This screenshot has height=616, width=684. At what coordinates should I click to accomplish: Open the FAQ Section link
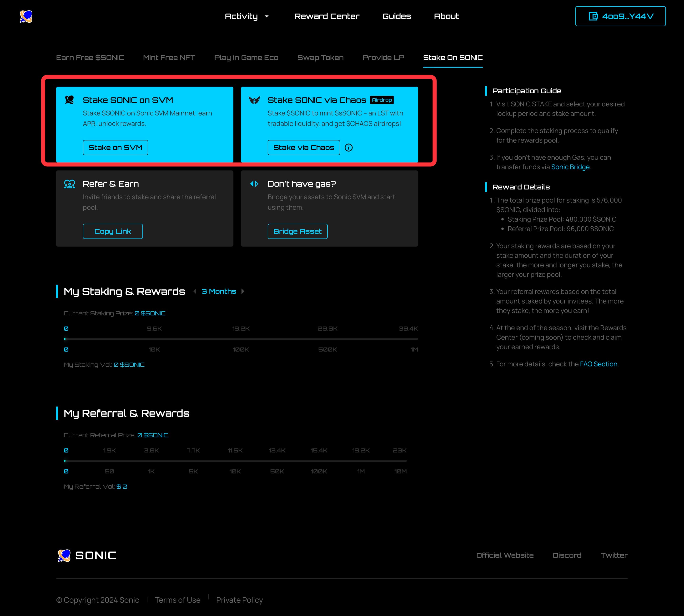click(x=598, y=364)
